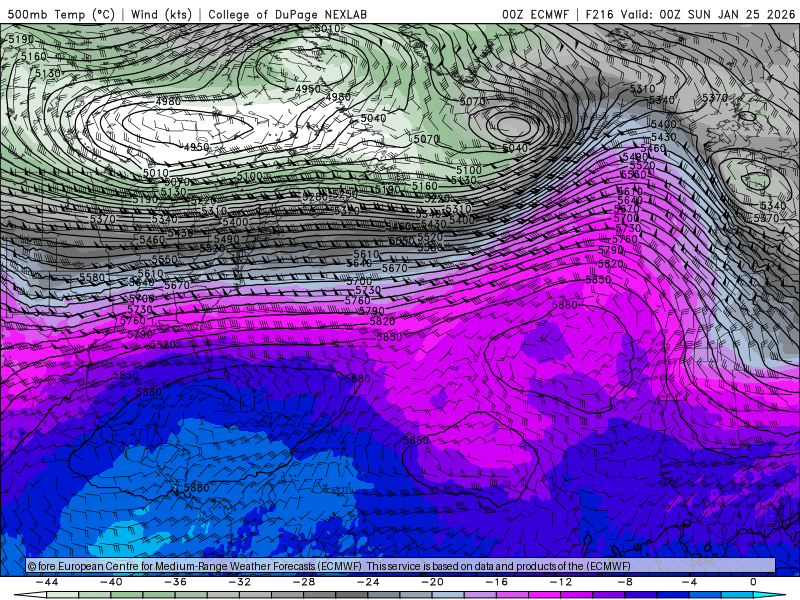Viewport: 800px width, 600px height.
Task: Click the '500mb Temp (°C)' title text
Action: click(61, 14)
